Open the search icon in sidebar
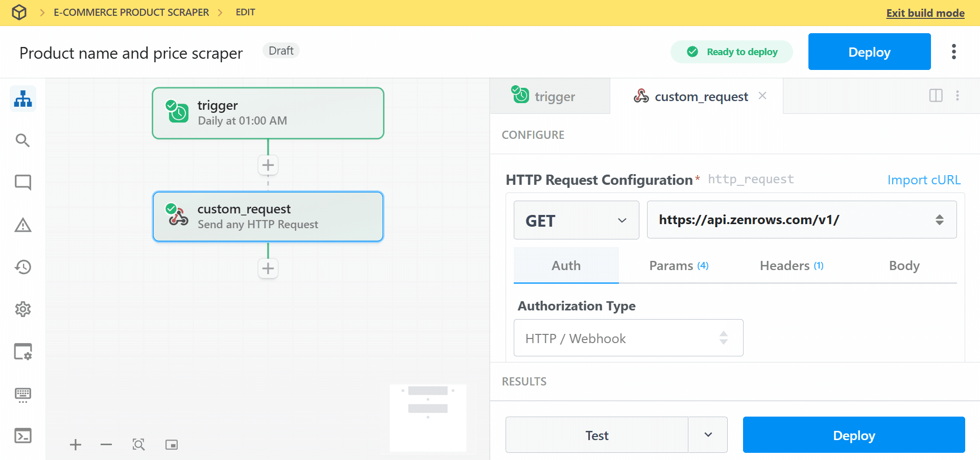 22,140
